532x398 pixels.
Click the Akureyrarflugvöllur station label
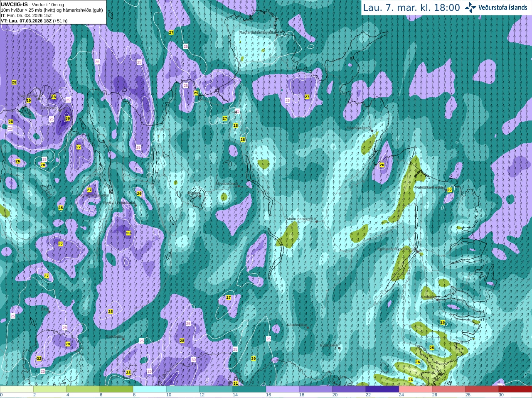[94, 195]
